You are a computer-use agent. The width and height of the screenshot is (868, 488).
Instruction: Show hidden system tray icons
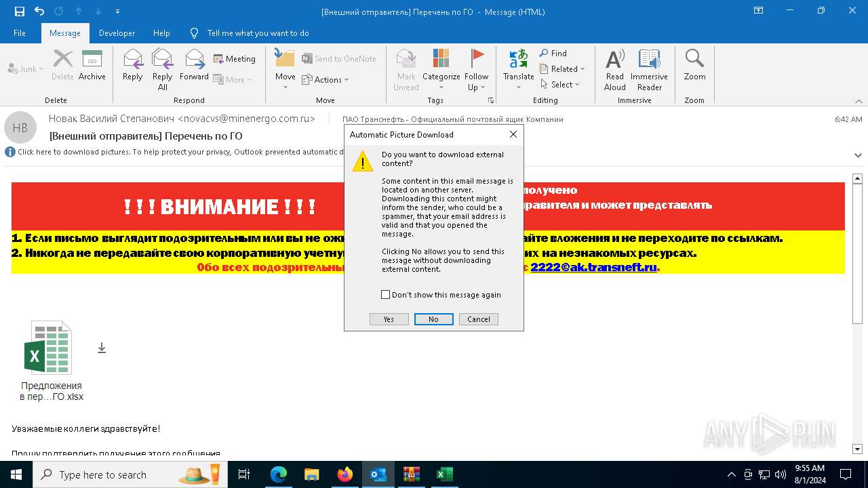731,474
